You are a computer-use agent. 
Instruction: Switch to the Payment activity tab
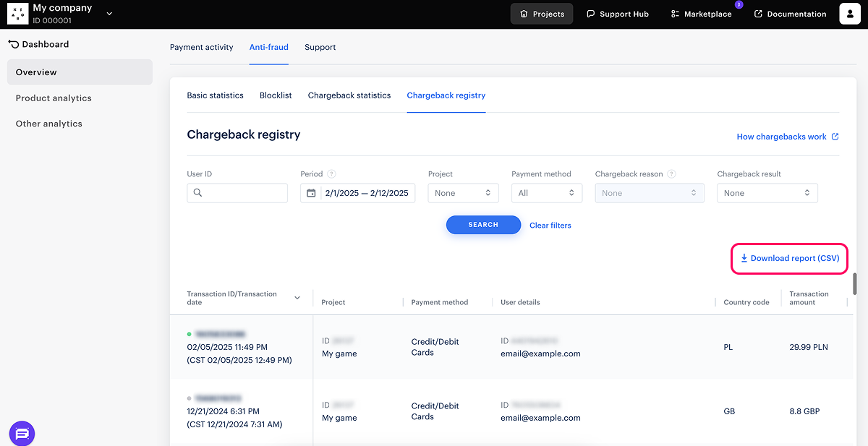[x=201, y=48]
